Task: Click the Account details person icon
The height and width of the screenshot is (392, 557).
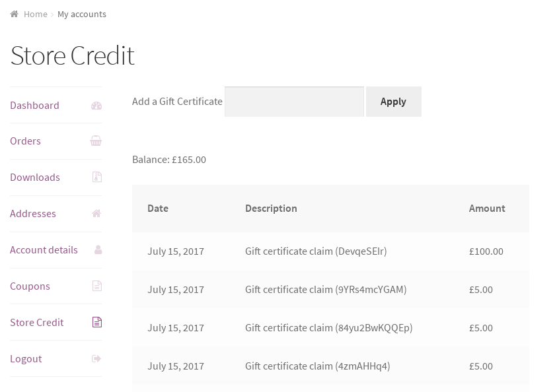Action: (98, 249)
